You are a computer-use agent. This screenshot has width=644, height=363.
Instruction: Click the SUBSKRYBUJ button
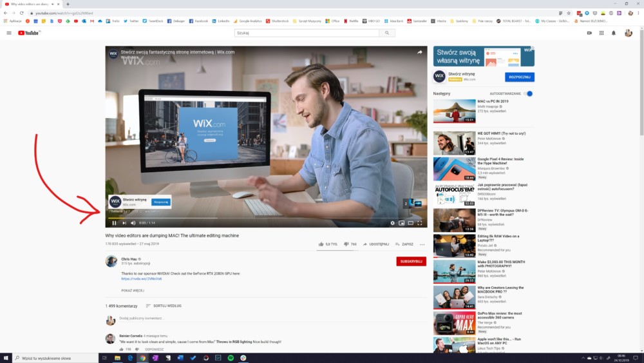[x=411, y=262]
